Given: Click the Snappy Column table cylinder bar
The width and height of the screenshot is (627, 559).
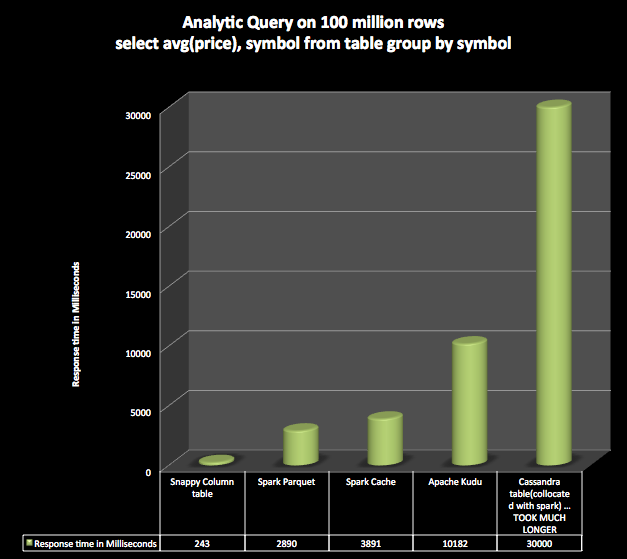Looking at the screenshot, I should click(x=216, y=460).
